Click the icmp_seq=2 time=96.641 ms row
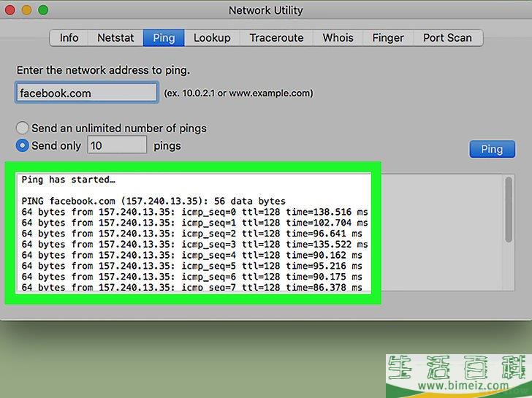Image resolution: width=532 pixels, height=398 pixels. [192, 234]
